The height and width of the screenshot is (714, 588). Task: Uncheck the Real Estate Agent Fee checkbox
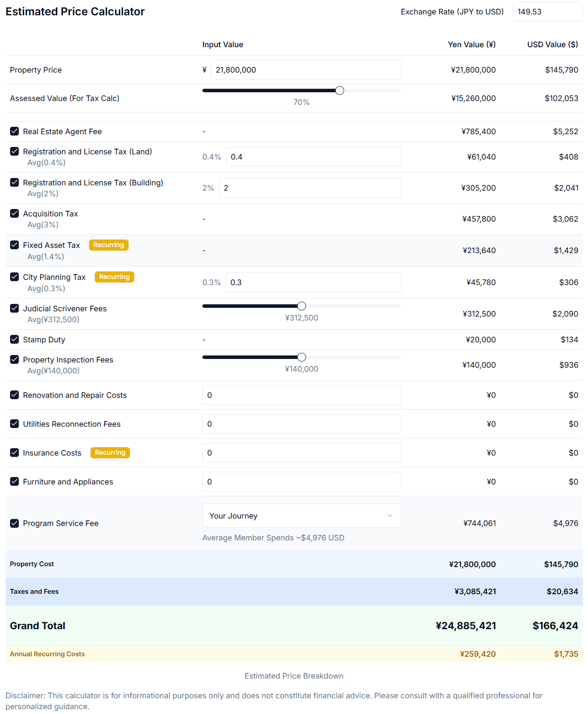pos(14,131)
